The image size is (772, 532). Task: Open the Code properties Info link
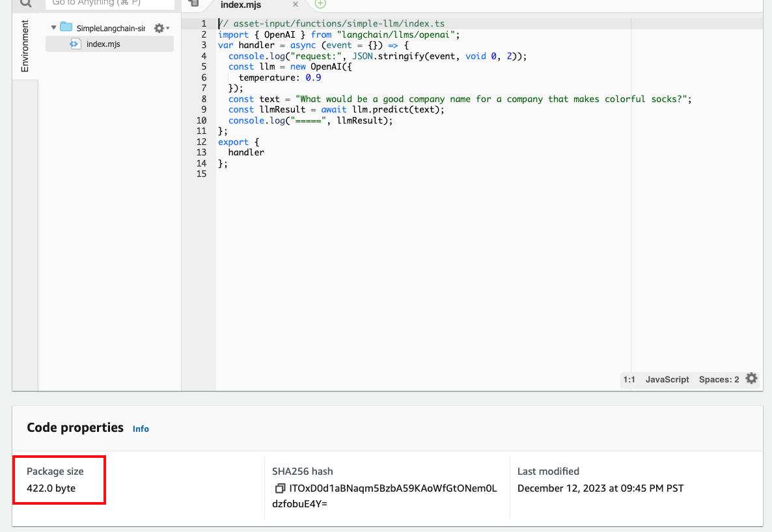point(141,429)
